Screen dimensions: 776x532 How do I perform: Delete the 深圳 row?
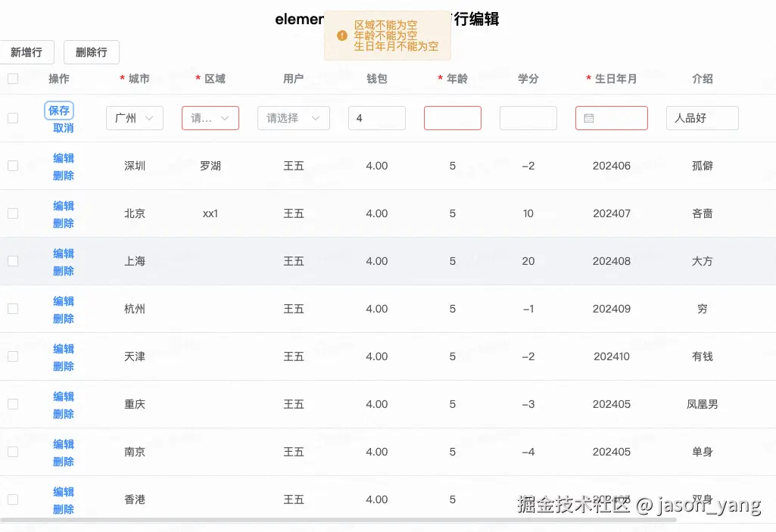pos(64,176)
